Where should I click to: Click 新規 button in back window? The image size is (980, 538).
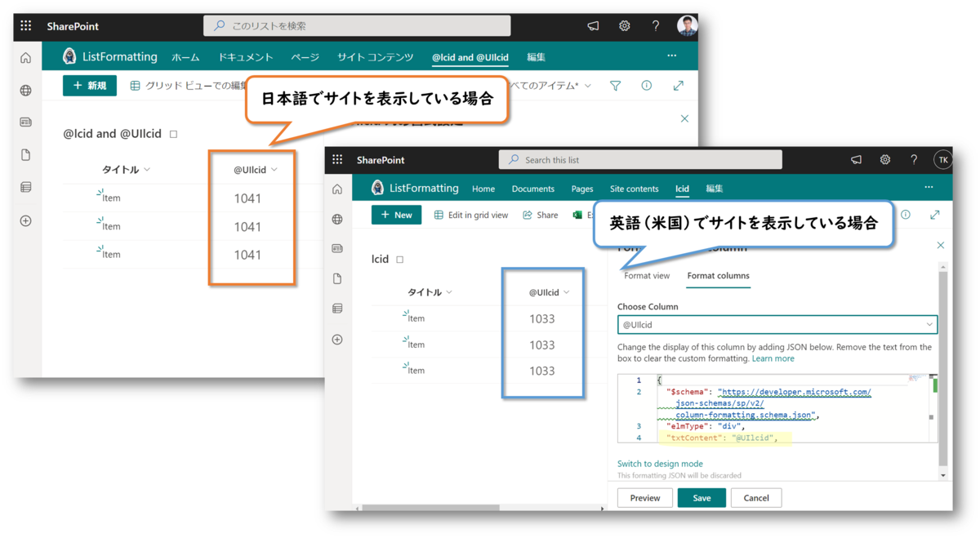click(x=90, y=85)
